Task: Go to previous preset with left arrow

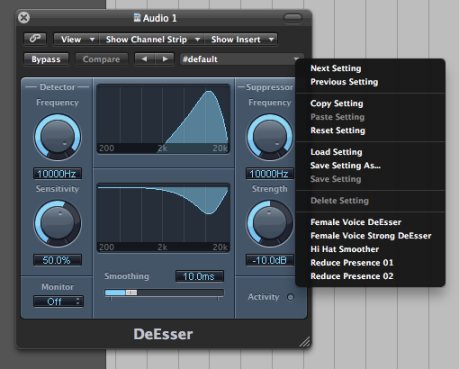Action: [x=144, y=59]
